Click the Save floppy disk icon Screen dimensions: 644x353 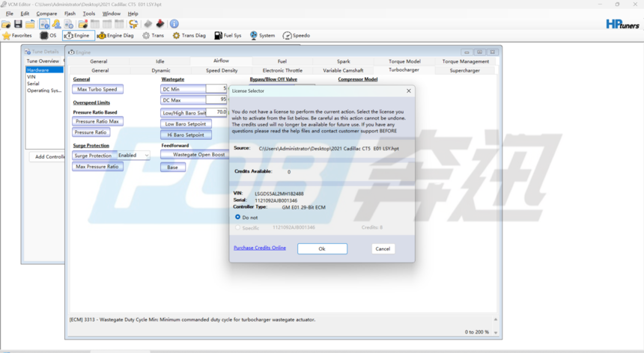tap(18, 24)
